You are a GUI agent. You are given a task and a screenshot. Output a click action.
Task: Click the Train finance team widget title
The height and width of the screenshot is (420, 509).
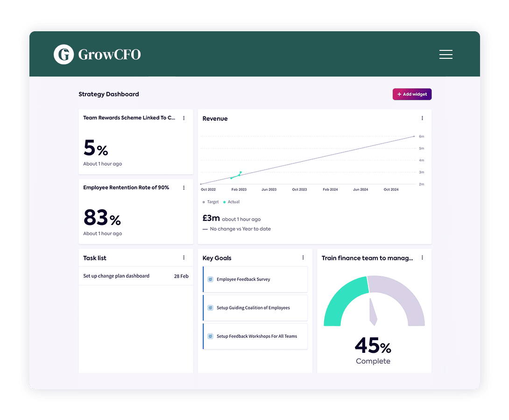[x=367, y=258]
